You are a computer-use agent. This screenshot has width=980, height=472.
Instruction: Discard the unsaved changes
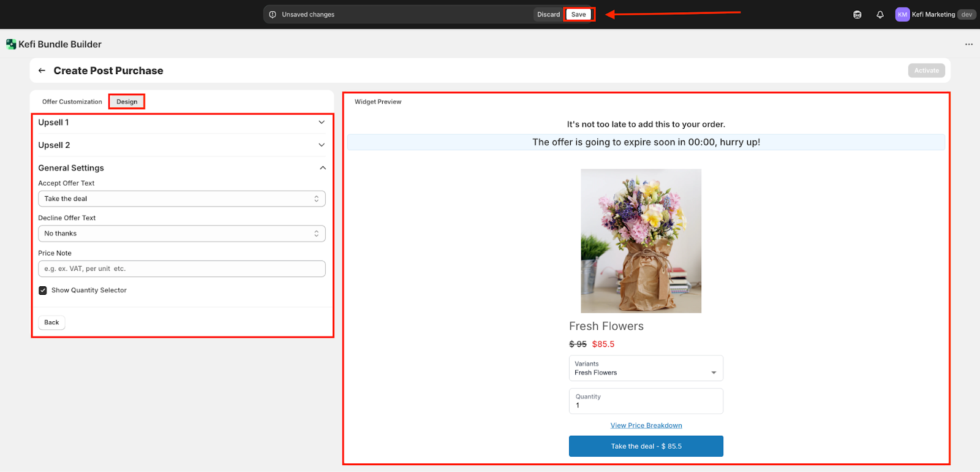(x=548, y=15)
